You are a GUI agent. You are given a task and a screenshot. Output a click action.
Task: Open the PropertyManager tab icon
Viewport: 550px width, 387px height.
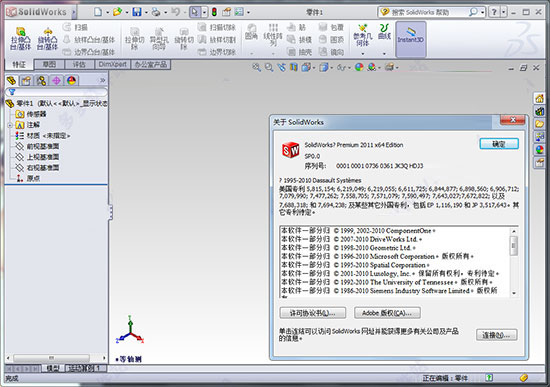coord(26,81)
